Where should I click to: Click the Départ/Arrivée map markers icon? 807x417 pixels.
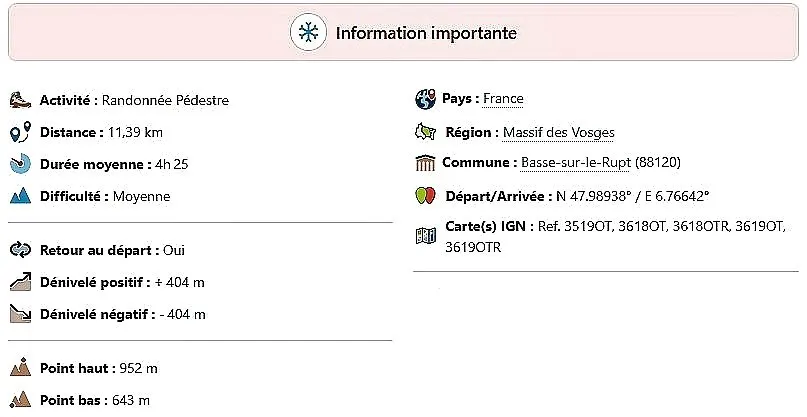point(425,196)
